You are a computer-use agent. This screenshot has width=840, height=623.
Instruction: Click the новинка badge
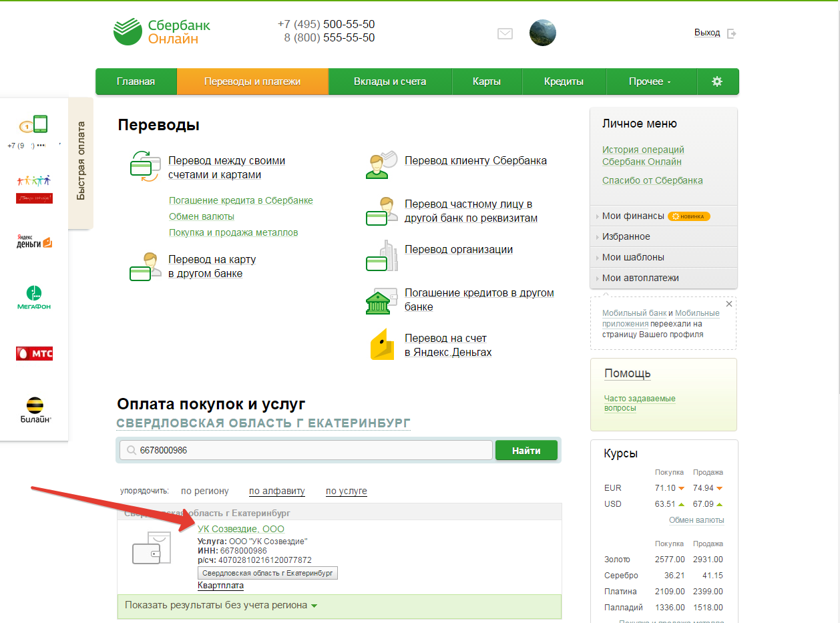[689, 216]
